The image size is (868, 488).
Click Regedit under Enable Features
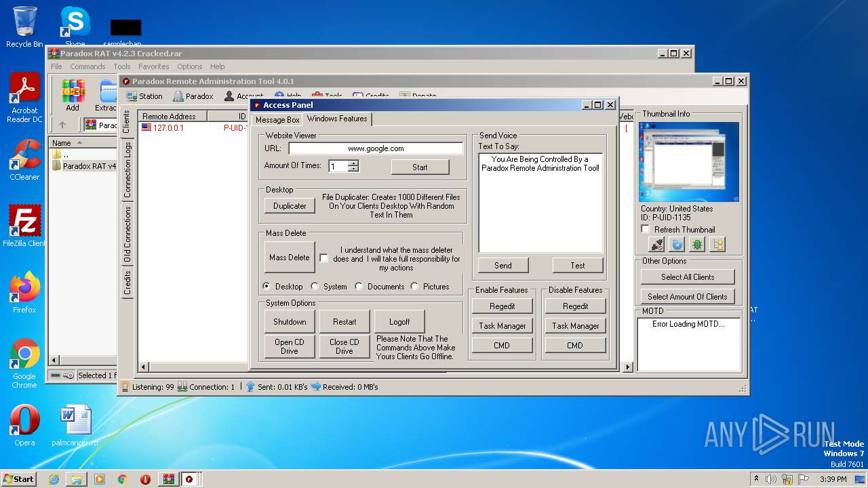coord(502,306)
